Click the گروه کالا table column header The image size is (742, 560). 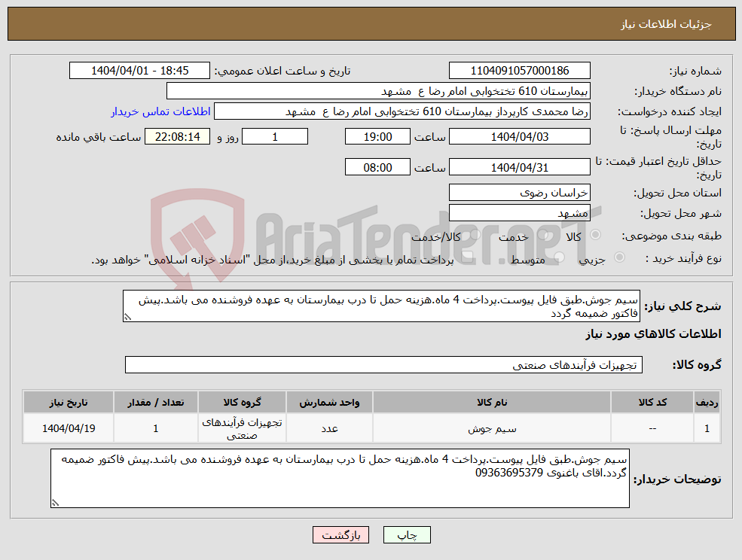(242, 403)
